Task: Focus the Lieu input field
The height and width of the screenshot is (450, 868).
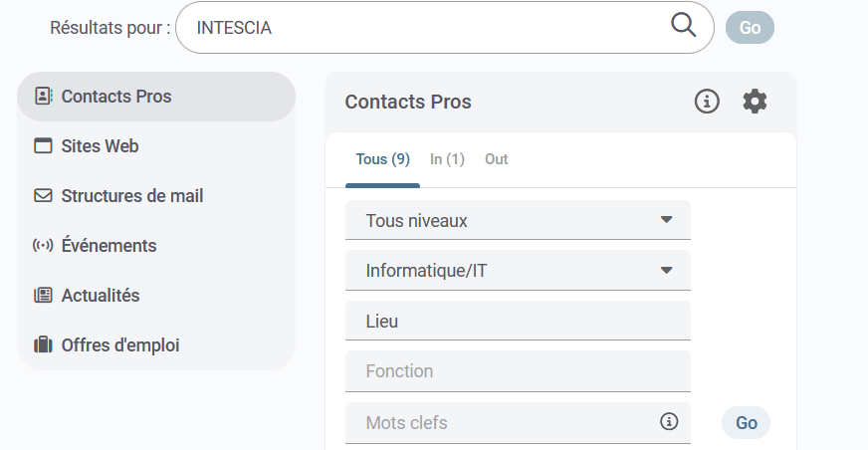Action: [518, 322]
